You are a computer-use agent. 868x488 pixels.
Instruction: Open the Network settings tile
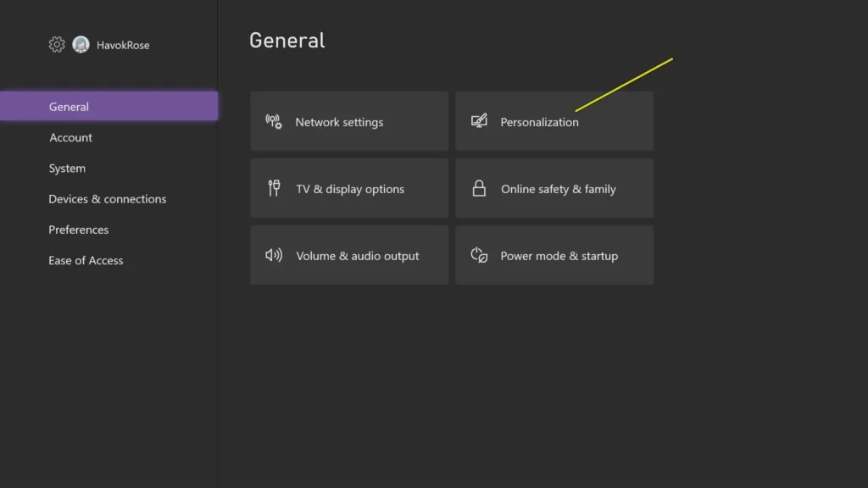point(349,121)
